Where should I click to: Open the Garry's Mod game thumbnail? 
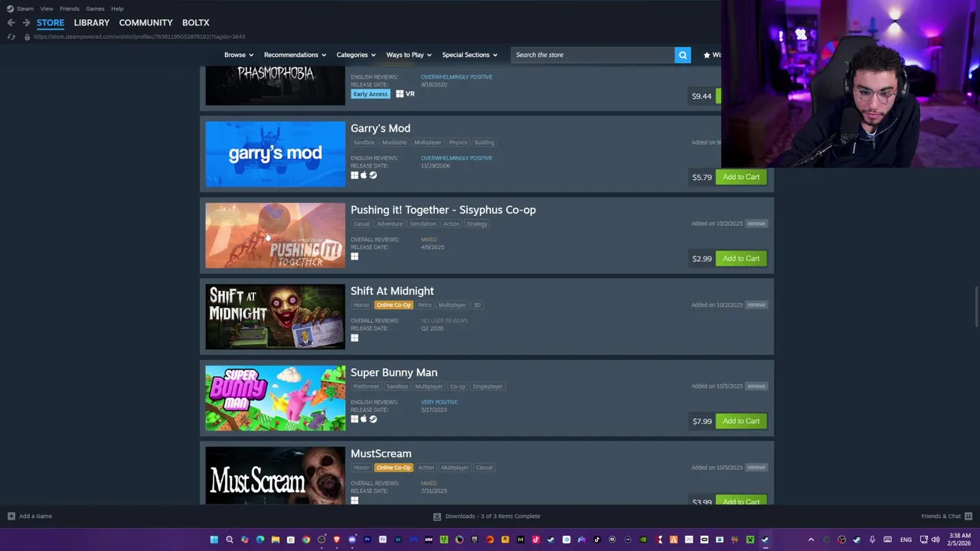[x=275, y=154]
